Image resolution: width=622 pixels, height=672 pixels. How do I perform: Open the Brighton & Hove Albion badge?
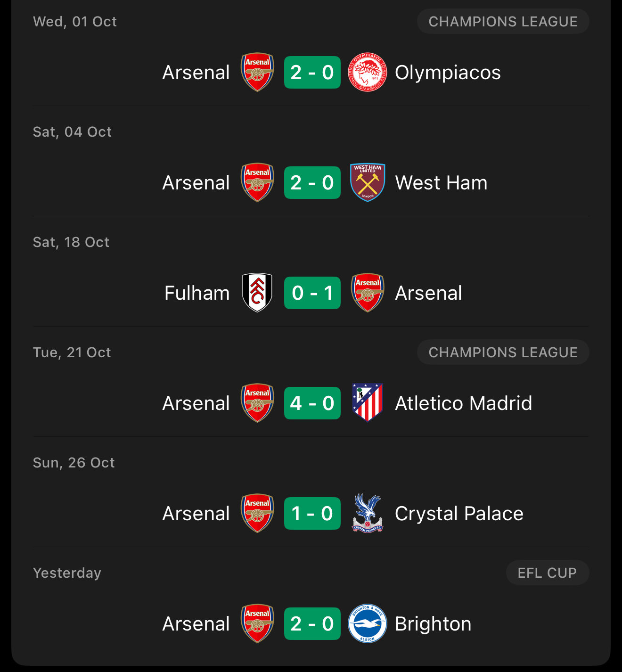(x=368, y=623)
